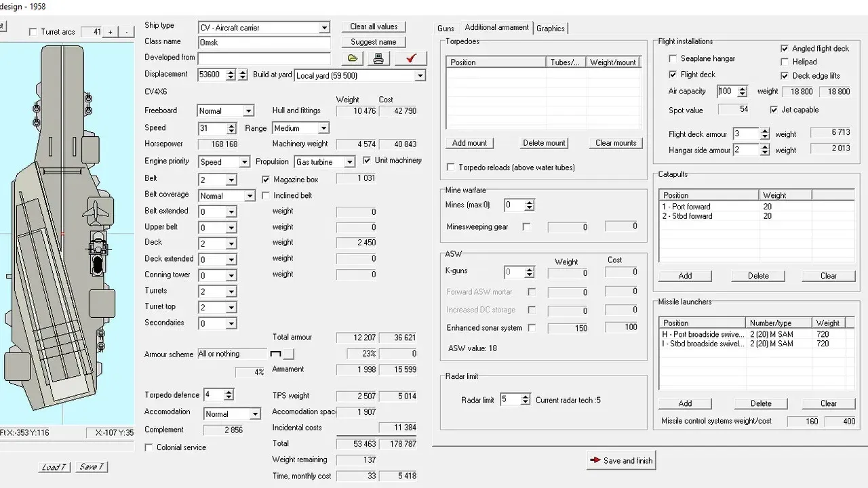Click inside the Class name field showing Omsk
Viewport: 868px width, 488px height.
263,42
